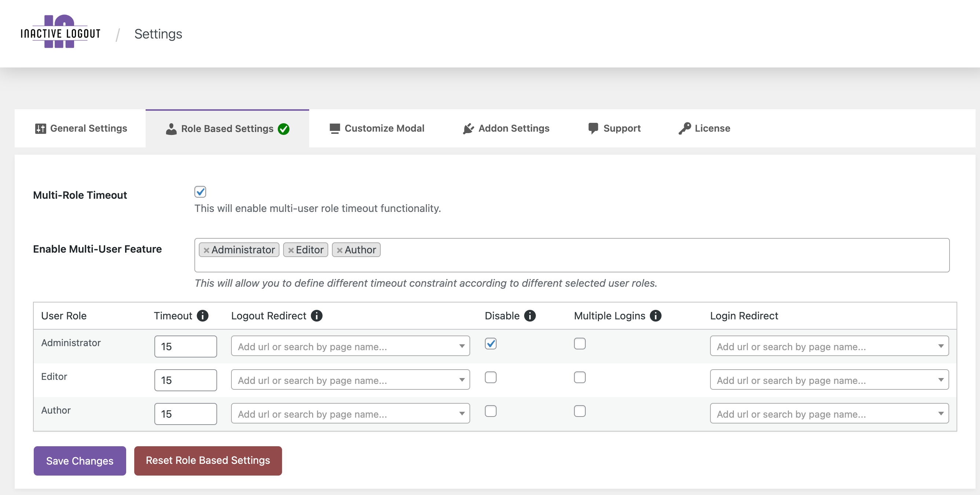Open Administrator Logout Redirect dropdown
Image resolution: width=980 pixels, height=495 pixels.
point(350,346)
